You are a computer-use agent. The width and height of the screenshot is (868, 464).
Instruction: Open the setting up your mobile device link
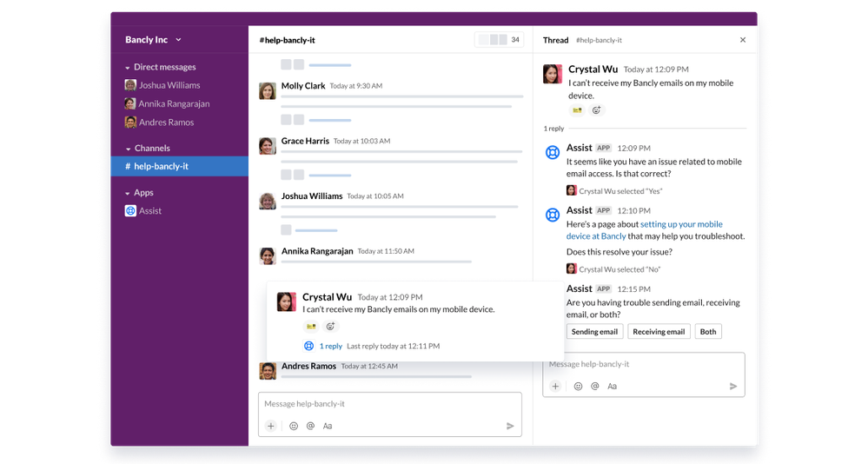pos(645,229)
